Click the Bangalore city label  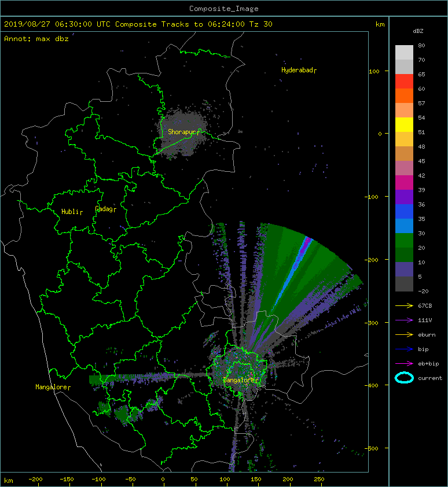pos(241,380)
